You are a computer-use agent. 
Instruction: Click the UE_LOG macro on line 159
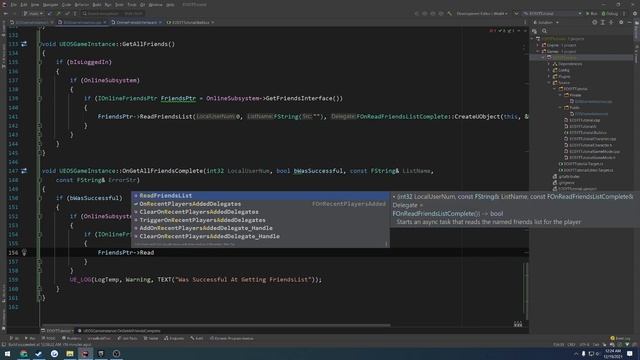coord(80,280)
